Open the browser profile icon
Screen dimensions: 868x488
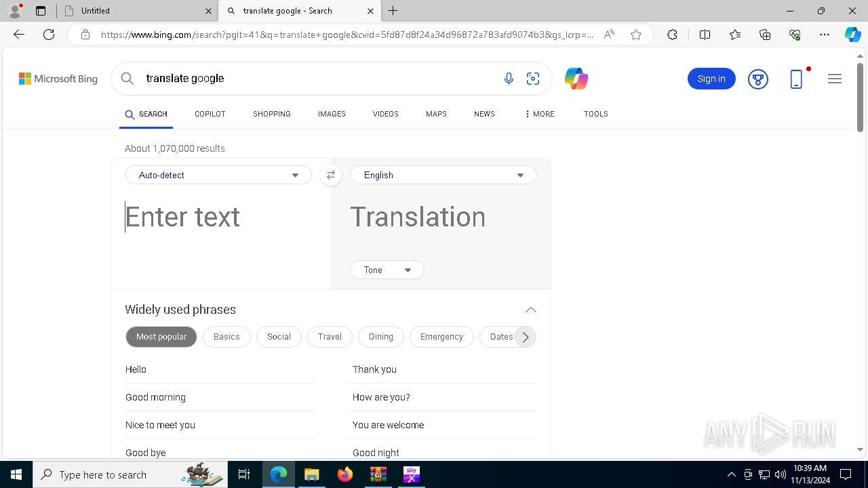click(x=14, y=11)
